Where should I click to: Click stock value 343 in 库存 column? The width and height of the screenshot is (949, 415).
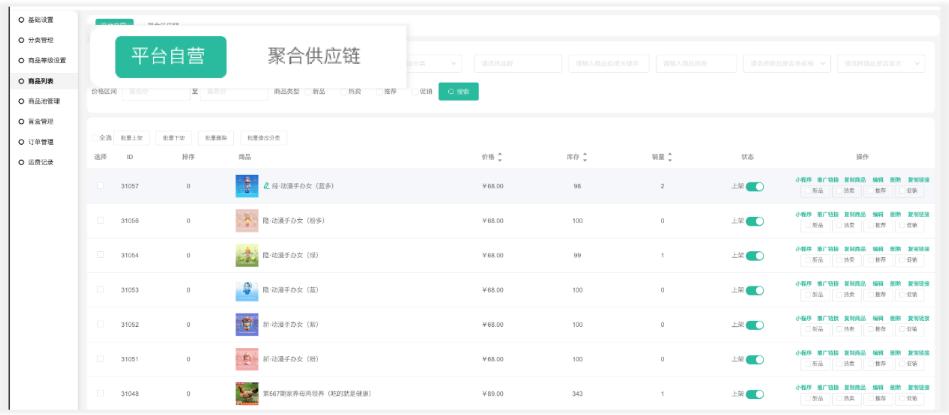point(577,394)
